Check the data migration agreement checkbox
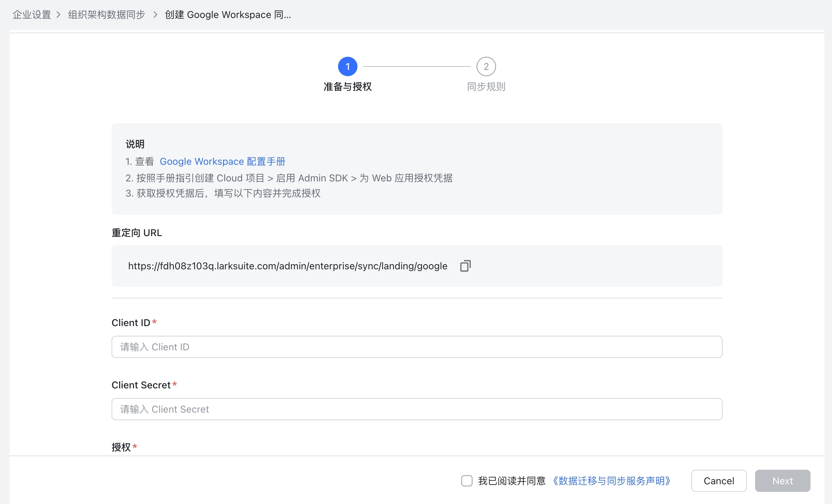The image size is (832, 504). coord(467,481)
